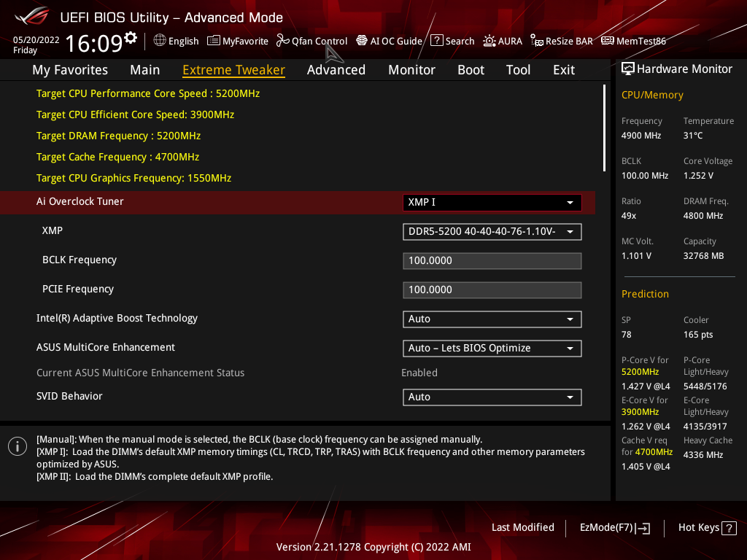747x560 pixels.
Task: Click the EzMode exit arrow icon
Action: click(643, 528)
